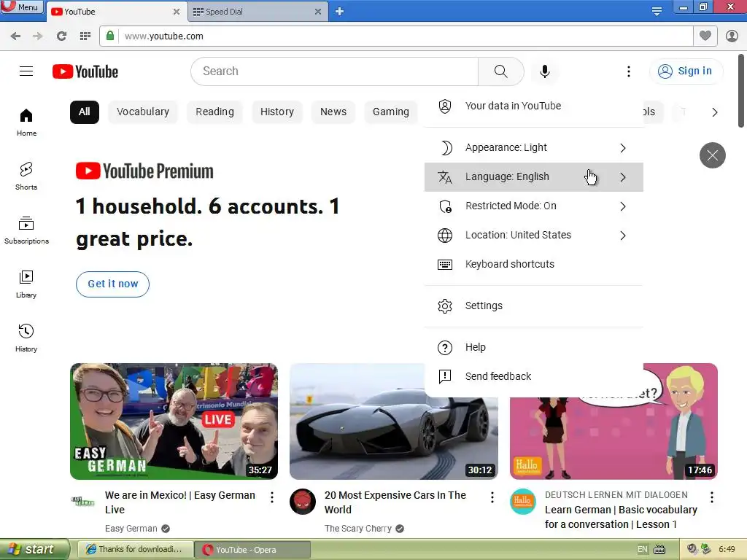Screen dimensions: 747x560
Task: Expand the Location: United States submenu
Action: click(x=533, y=235)
